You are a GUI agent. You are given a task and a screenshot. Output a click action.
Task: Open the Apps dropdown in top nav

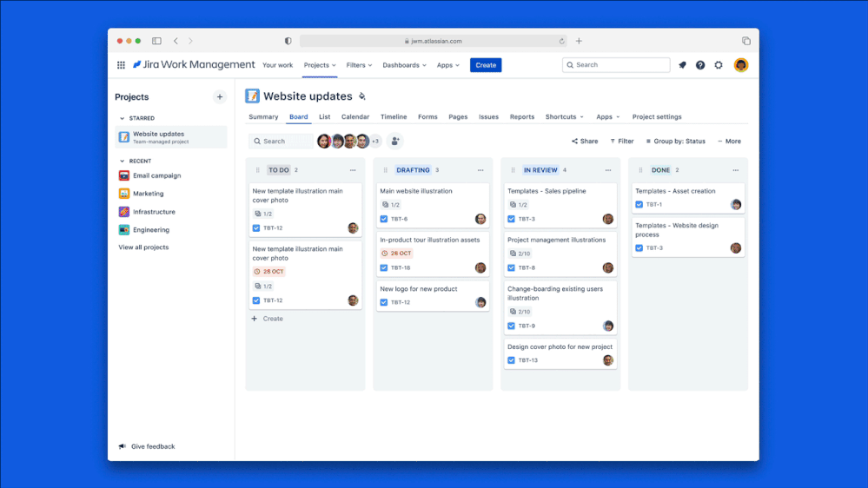tap(447, 65)
